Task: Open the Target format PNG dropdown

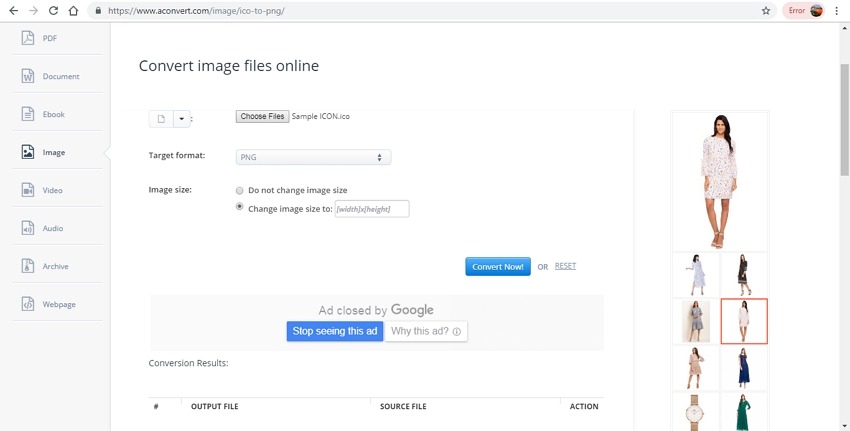Action: (x=313, y=157)
